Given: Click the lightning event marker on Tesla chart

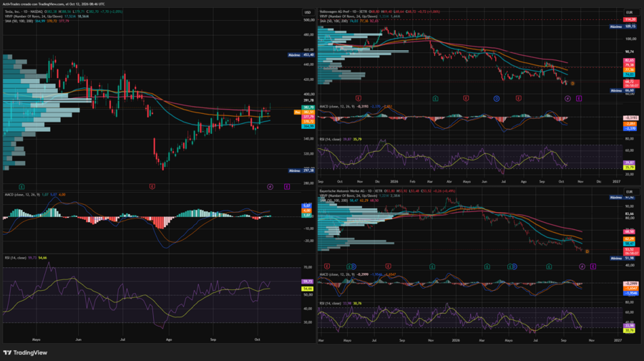Looking at the screenshot, I should click(x=270, y=187).
